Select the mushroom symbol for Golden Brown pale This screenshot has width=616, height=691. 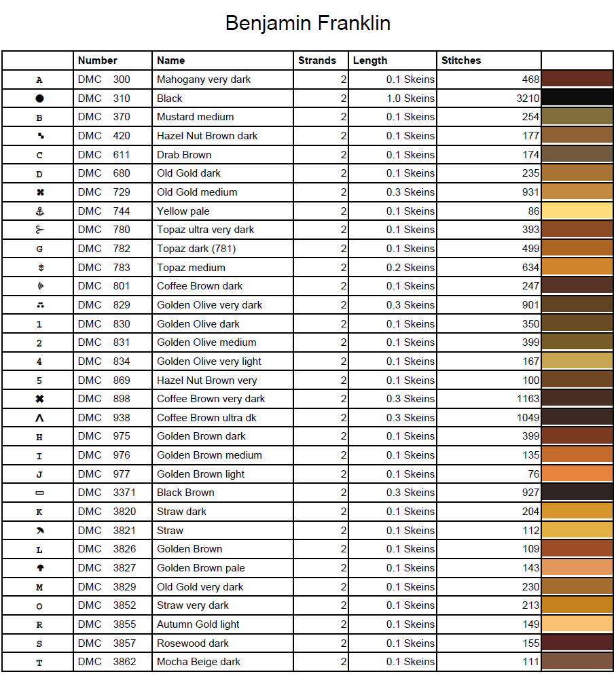coord(39,568)
